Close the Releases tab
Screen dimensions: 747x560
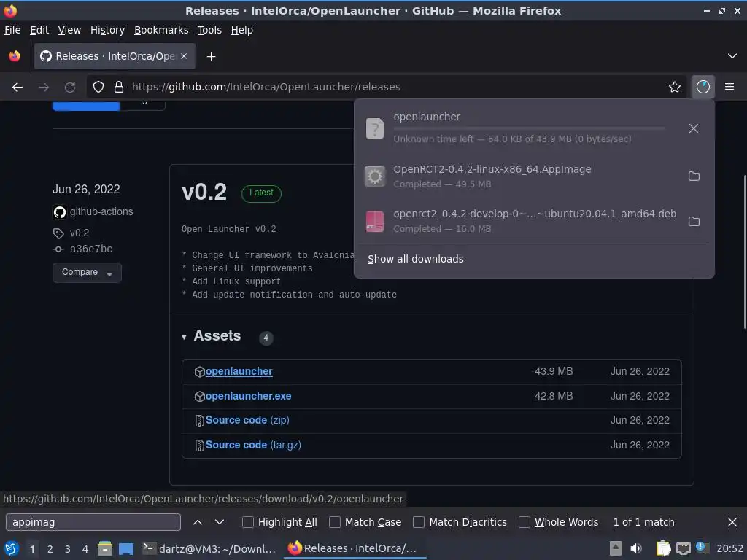click(184, 56)
